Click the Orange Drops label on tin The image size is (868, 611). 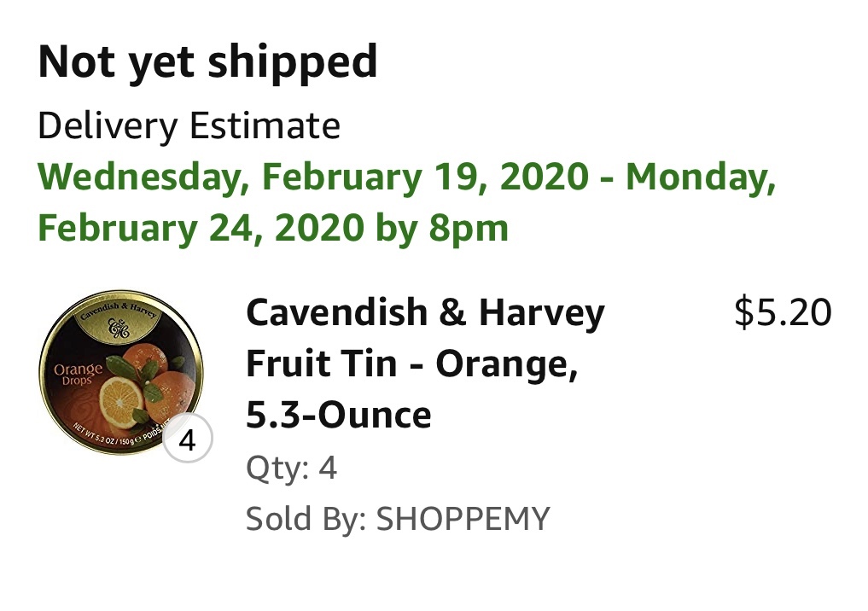78,374
